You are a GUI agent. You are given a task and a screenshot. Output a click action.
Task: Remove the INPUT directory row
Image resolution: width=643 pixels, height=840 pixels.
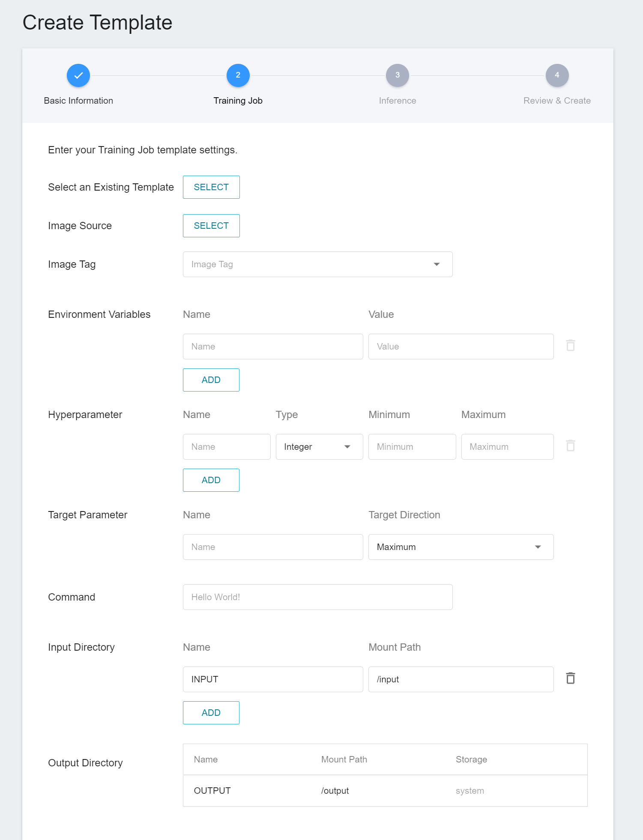(x=570, y=679)
